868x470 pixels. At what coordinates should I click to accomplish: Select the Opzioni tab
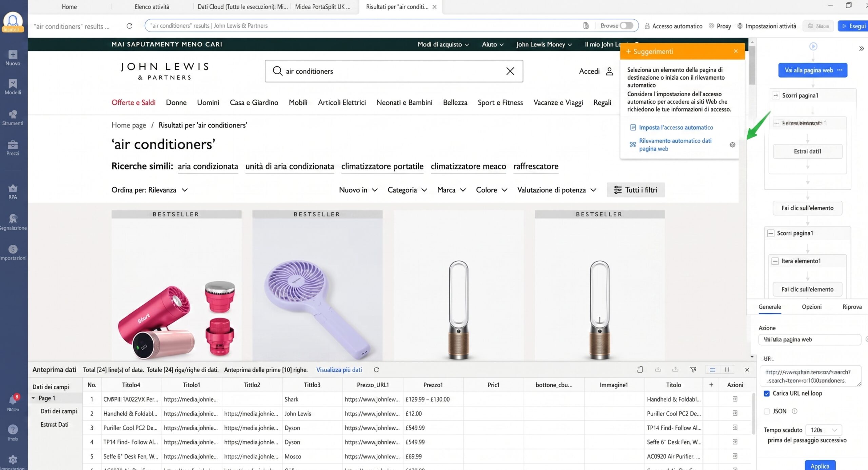click(811, 307)
